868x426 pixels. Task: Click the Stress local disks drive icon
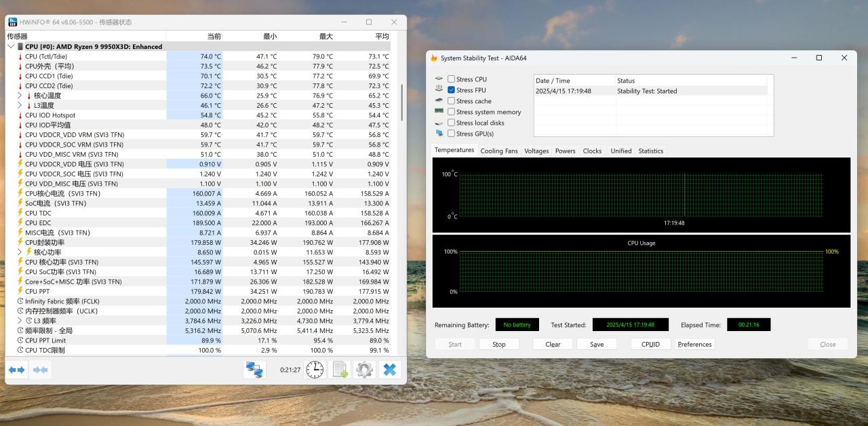click(439, 123)
